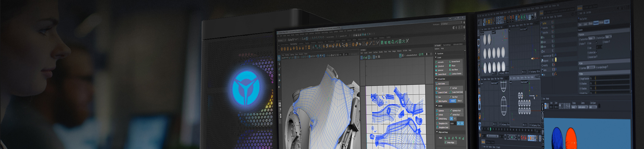The height and width of the screenshot is (149, 644).
Task: Open the No Live Surface dropdown
Action: (x=330, y=37)
